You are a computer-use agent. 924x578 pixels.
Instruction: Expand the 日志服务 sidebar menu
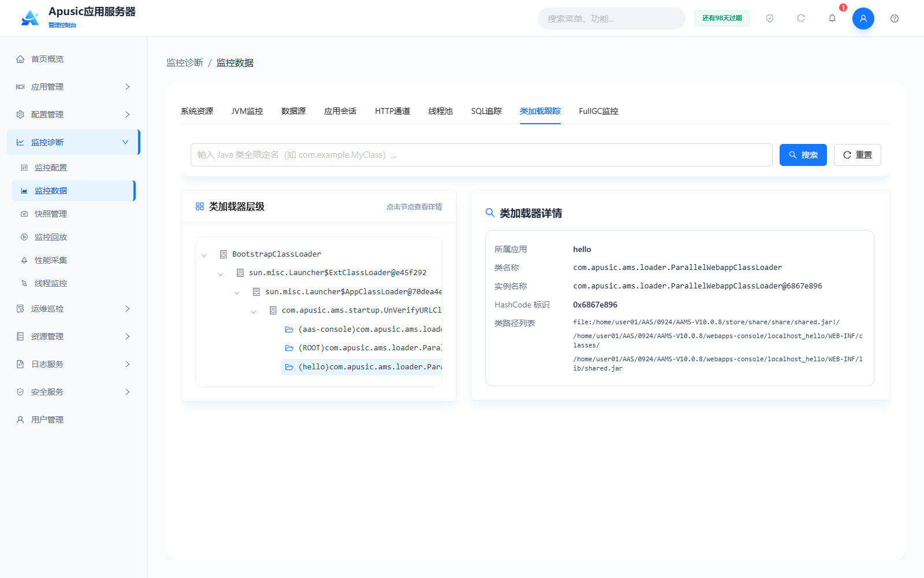click(x=74, y=364)
